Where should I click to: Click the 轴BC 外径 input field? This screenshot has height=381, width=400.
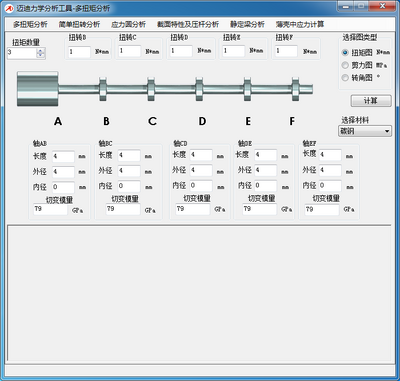[129, 171]
